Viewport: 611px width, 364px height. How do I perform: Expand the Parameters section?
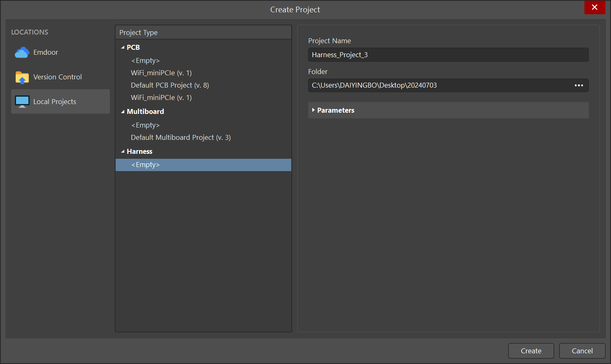[314, 110]
